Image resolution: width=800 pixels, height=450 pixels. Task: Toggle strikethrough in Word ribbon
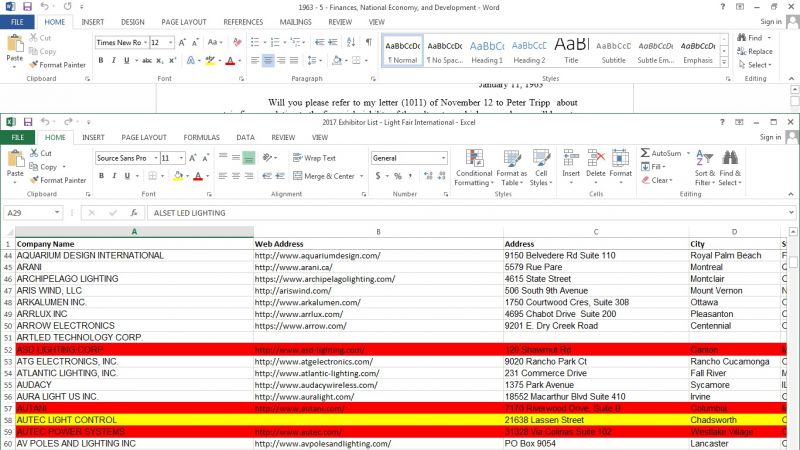[147, 60]
